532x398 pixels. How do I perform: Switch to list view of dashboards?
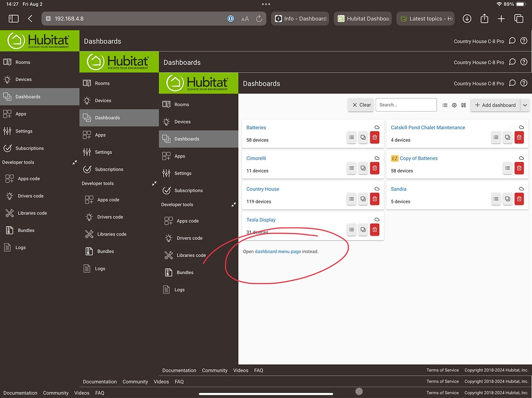pos(445,105)
